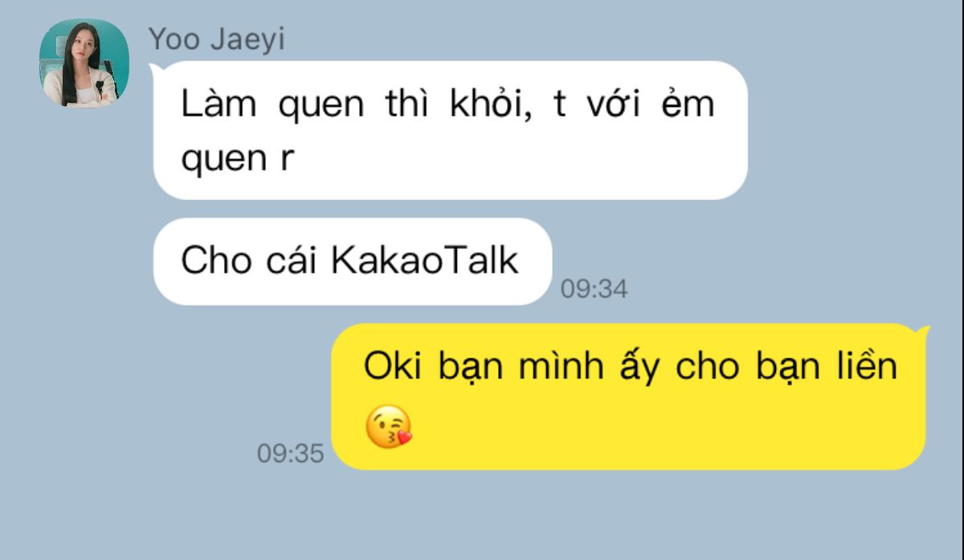964x560 pixels.
Task: Tap the kissing face emoji
Action: coord(388,428)
